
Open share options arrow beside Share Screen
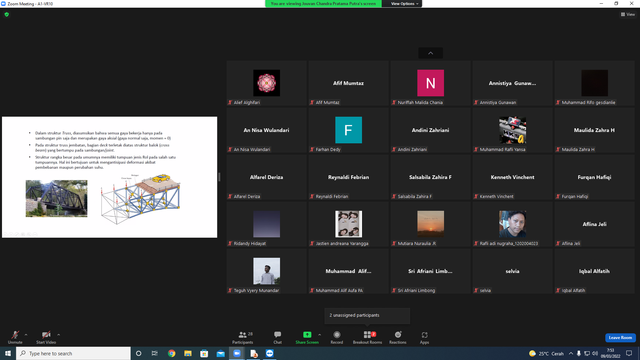pos(320,335)
